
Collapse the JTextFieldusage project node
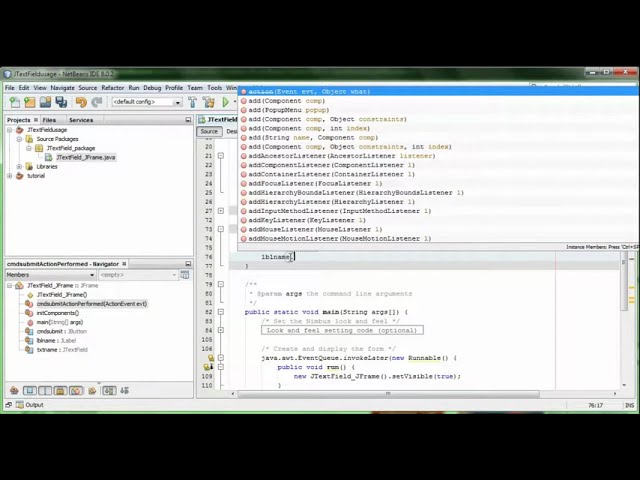coord(9,130)
